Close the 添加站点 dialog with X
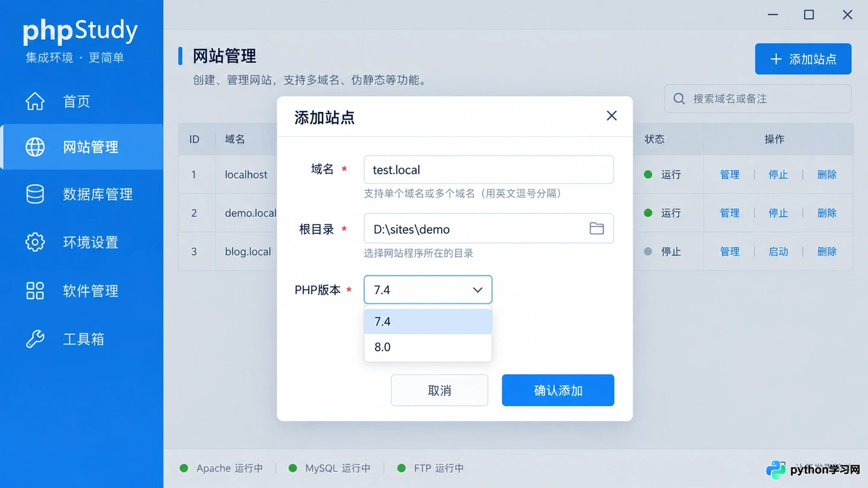Screen dimensions: 868x488 click(x=612, y=116)
